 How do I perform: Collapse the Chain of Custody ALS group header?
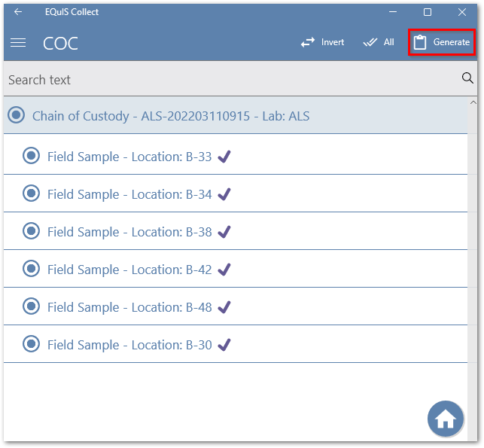(171, 117)
